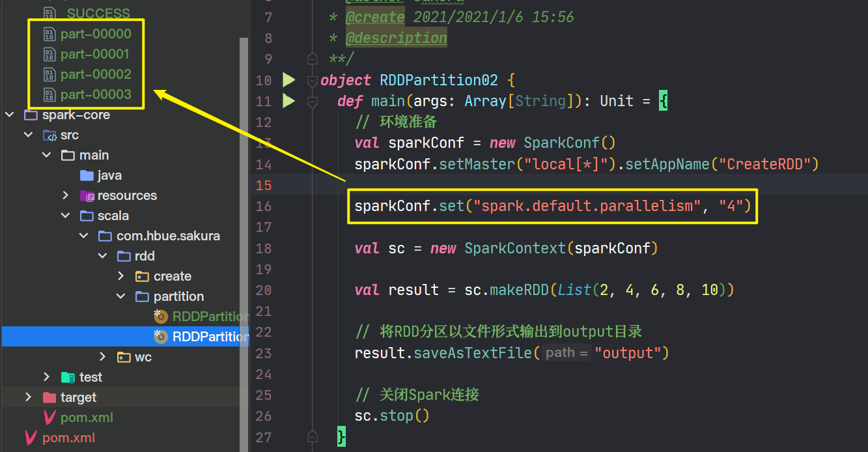Expand the create package

point(121,277)
